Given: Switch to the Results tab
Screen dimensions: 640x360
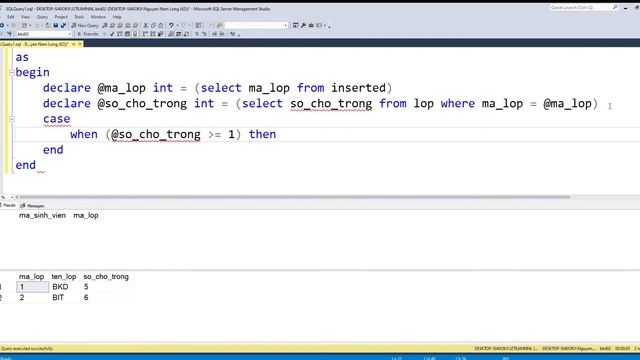Looking at the screenshot, I should point(8,205).
